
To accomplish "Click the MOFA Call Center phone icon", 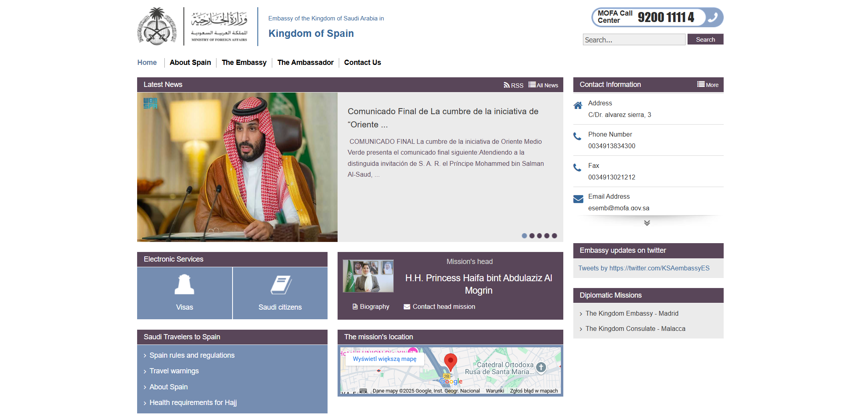I will (x=713, y=17).
